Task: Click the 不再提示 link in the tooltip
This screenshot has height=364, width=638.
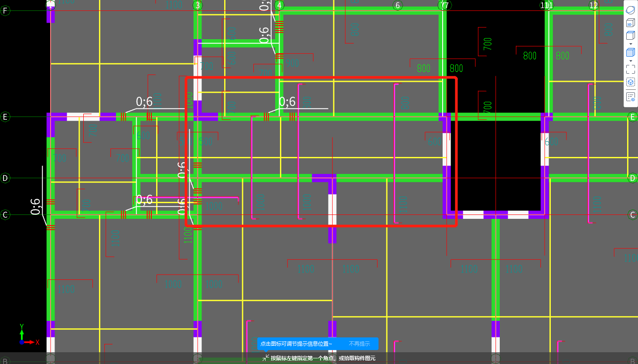Action: (359, 344)
